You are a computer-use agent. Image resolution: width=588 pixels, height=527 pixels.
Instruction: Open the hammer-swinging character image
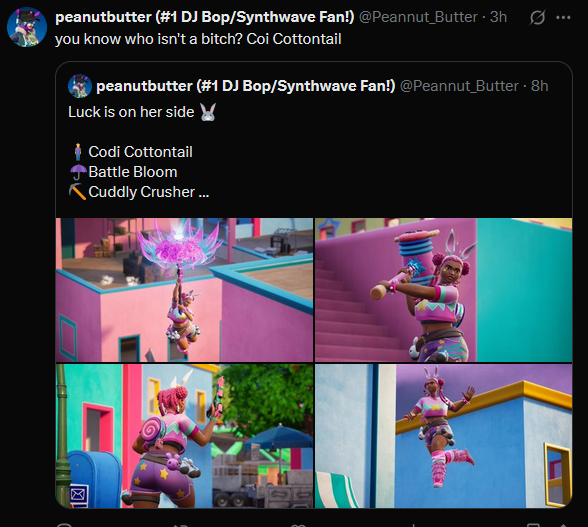coord(444,290)
